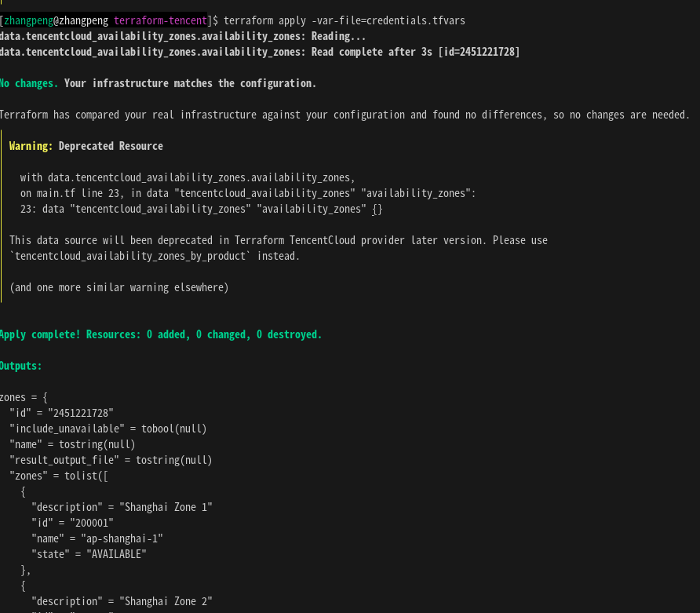Click the '"name" = "ap-shanghai-1"' line
The image size is (700, 613).
coord(97,538)
